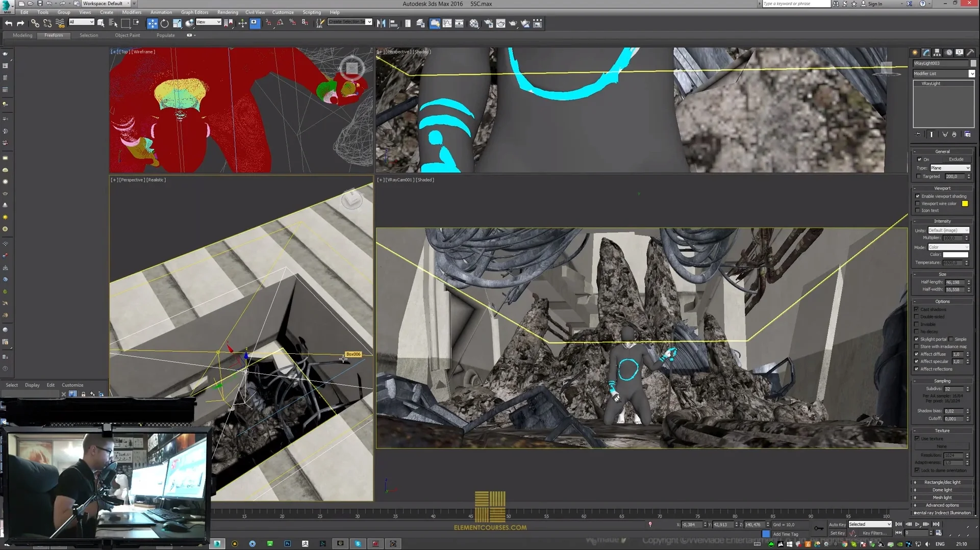Click Pin Stack icon under modifier stack
Viewport: 980px width, 550px height.
pyautogui.click(x=918, y=135)
